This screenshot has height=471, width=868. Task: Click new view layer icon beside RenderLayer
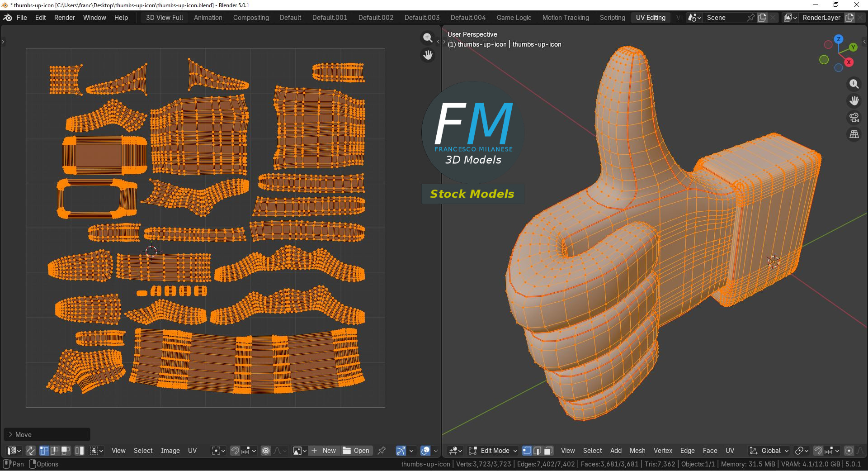[849, 18]
